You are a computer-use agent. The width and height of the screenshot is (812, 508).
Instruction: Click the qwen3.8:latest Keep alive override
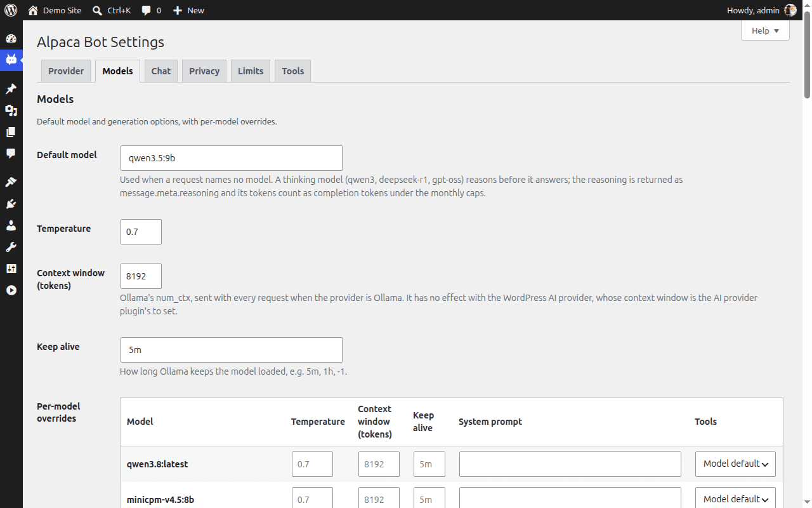click(429, 464)
